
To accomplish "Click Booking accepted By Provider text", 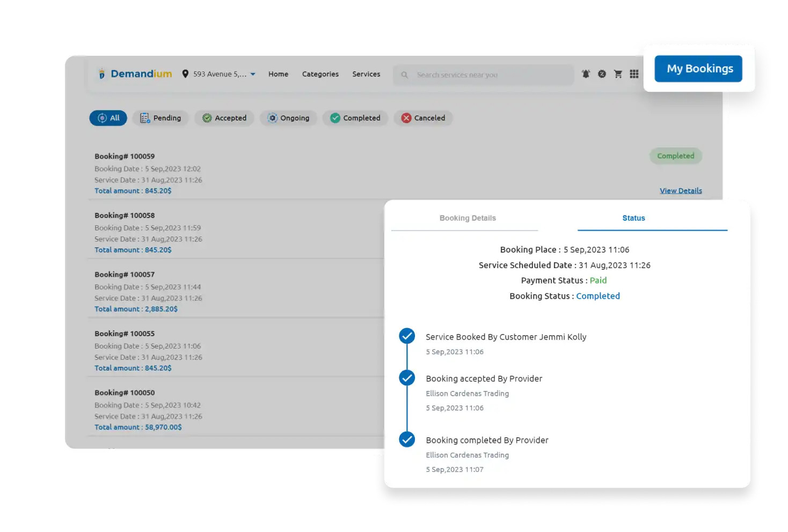I will coord(484,379).
